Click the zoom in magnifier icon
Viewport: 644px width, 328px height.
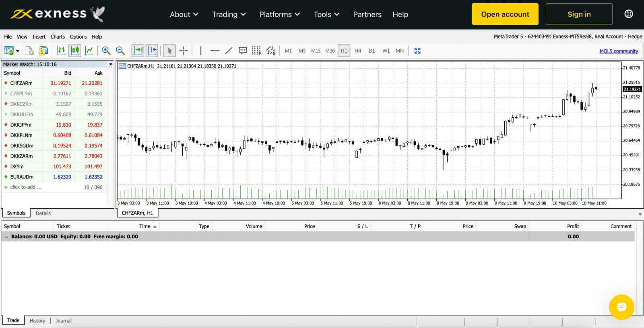pos(106,51)
